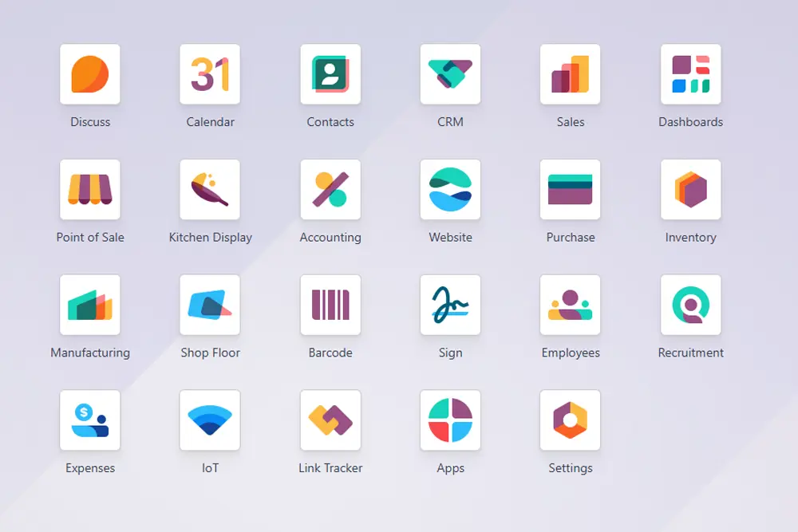Open the Kitchen Display app
Screen dimensions: 798x532
pyautogui.click(x=210, y=190)
